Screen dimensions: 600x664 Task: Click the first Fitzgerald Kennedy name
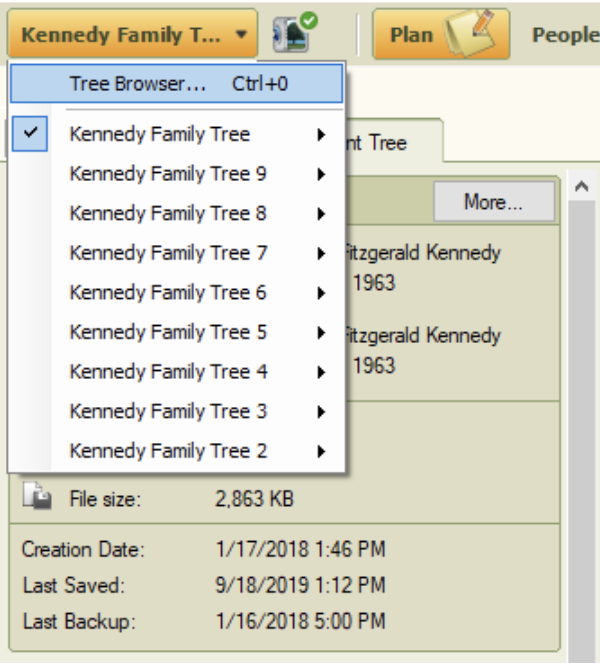click(x=423, y=253)
